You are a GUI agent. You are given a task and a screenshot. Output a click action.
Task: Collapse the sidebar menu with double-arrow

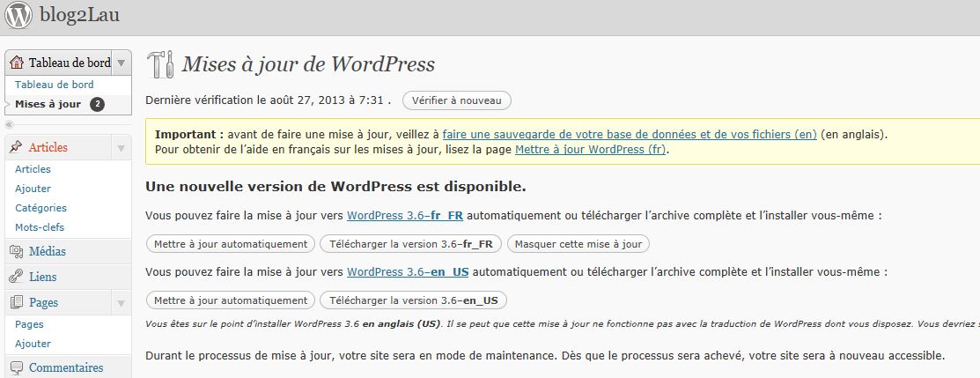click(10, 124)
